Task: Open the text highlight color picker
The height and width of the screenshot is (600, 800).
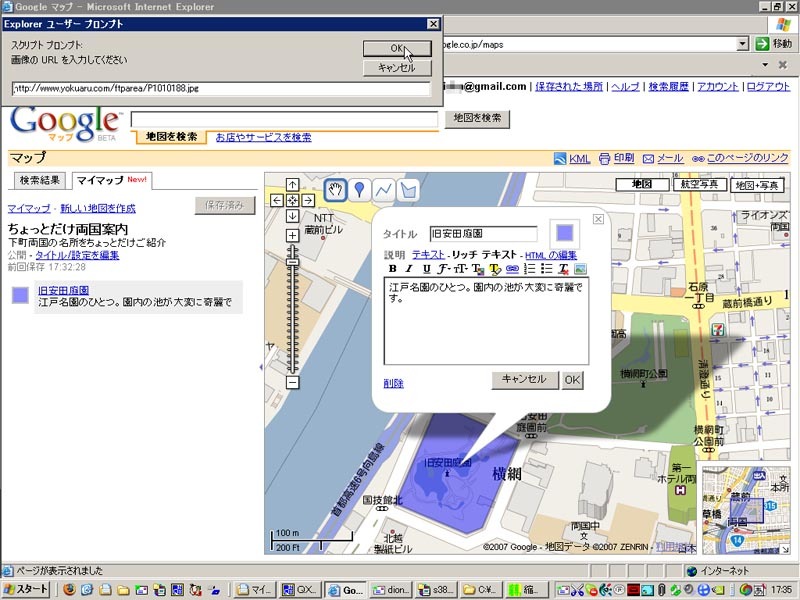Action: coord(495,268)
